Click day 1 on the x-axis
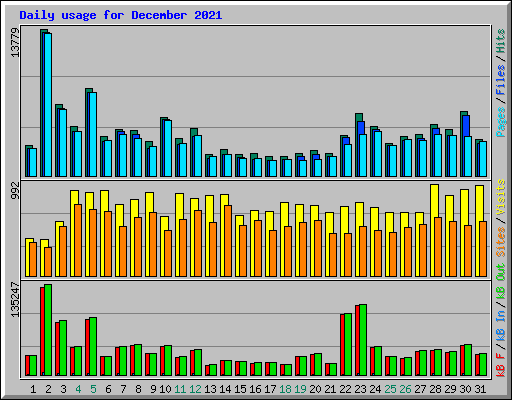The height and width of the screenshot is (400, 512). coord(33,389)
